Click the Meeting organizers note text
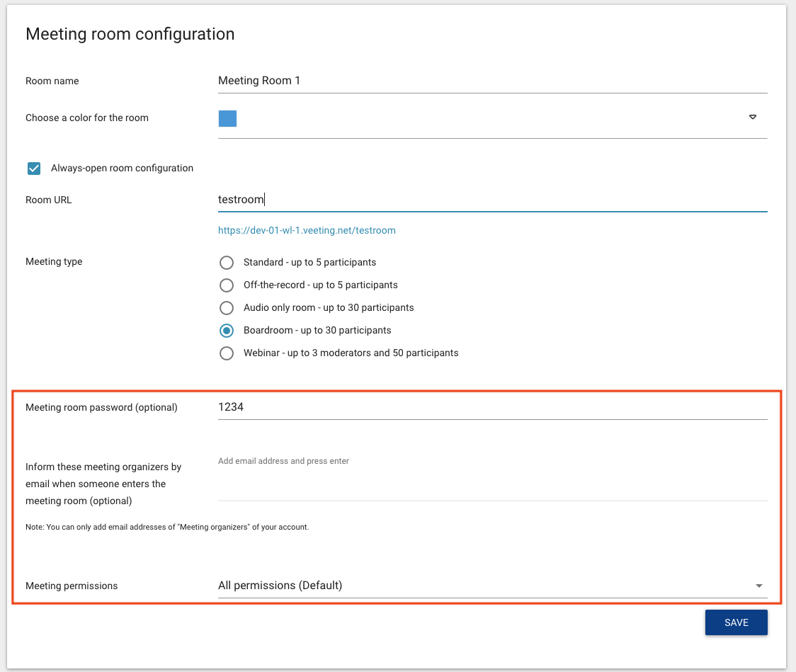This screenshot has height=672, width=796. (167, 527)
